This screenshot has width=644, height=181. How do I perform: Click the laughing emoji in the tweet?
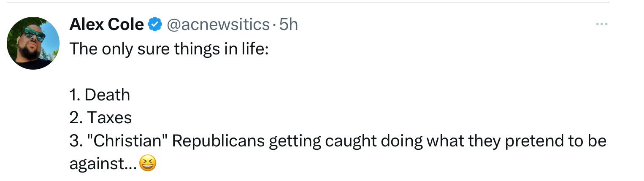pos(147,163)
